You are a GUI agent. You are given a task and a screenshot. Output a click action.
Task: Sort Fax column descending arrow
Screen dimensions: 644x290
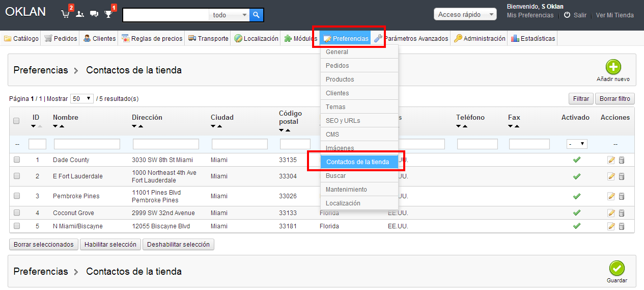[511, 126]
